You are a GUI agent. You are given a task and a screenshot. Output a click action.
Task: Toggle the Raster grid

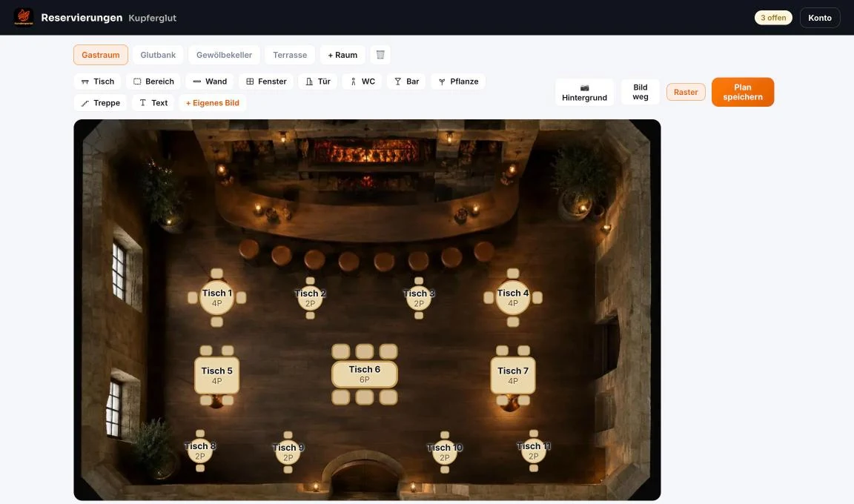[x=686, y=92]
